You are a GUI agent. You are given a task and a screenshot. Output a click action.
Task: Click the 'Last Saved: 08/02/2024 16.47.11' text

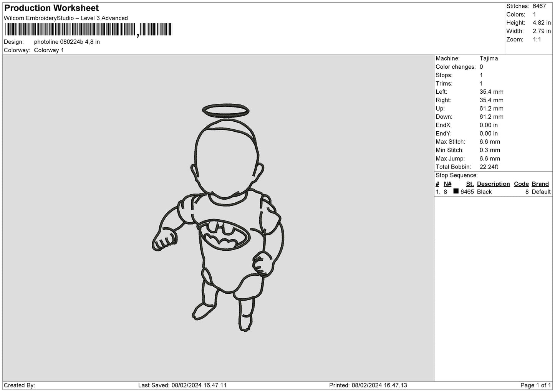(x=182, y=385)
